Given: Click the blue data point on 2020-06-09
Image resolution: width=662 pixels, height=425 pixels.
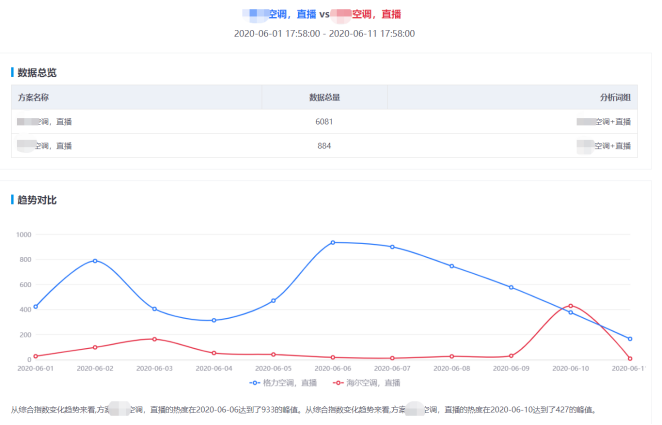Looking at the screenshot, I should click(511, 287).
